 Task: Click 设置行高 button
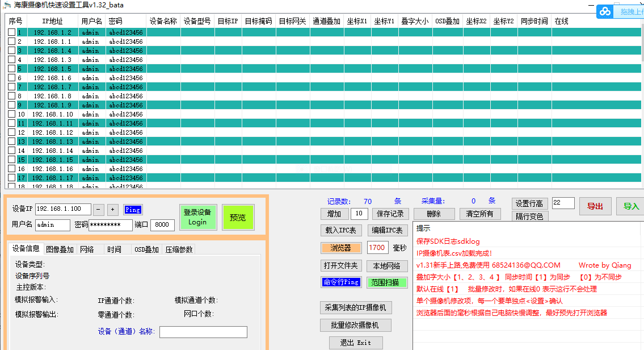(529, 203)
